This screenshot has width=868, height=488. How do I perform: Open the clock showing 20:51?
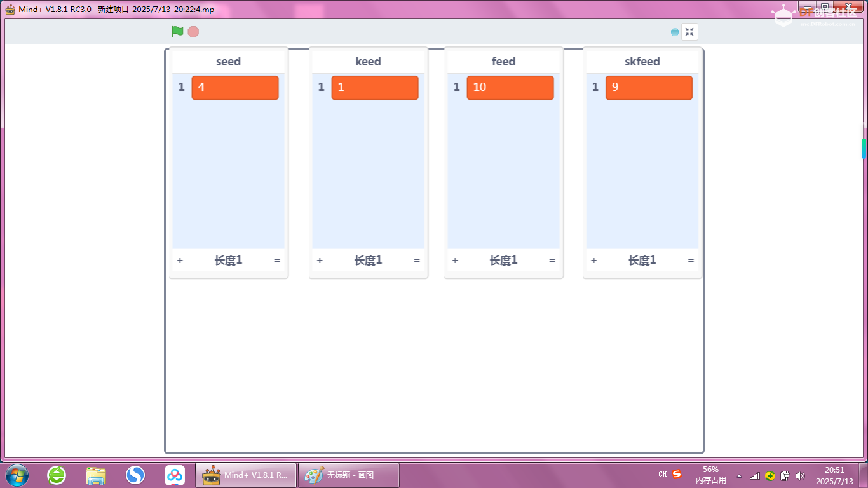[x=834, y=475]
